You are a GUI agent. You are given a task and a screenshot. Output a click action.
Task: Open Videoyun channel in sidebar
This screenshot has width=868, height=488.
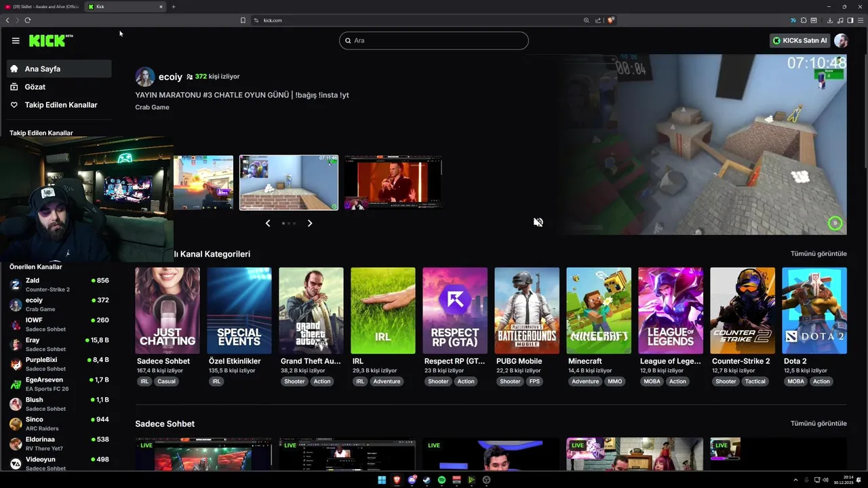coord(59,464)
